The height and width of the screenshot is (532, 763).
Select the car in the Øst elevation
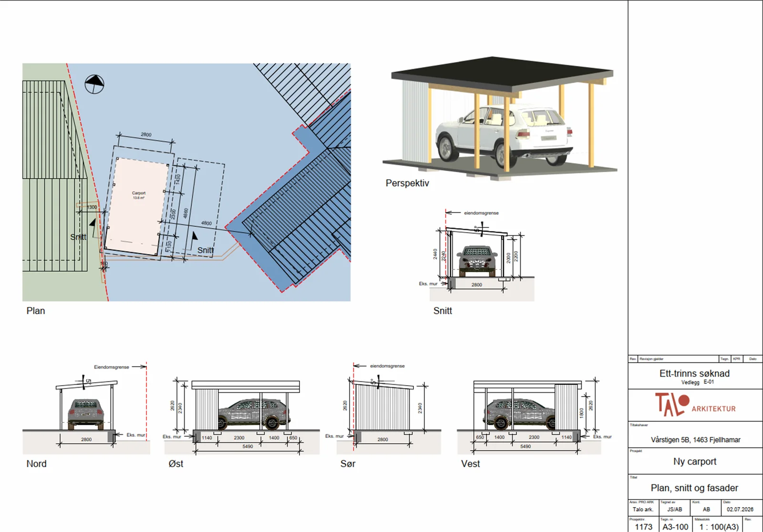coord(254,413)
